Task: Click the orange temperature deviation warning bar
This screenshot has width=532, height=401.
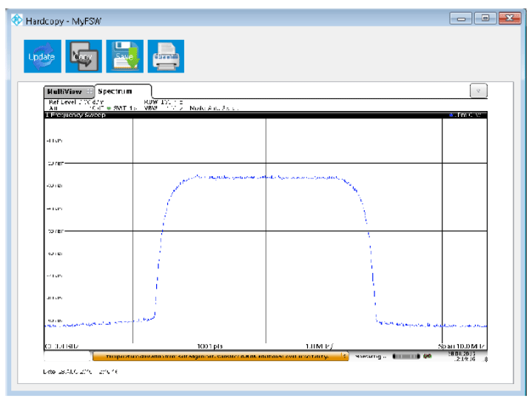Action: pos(218,356)
